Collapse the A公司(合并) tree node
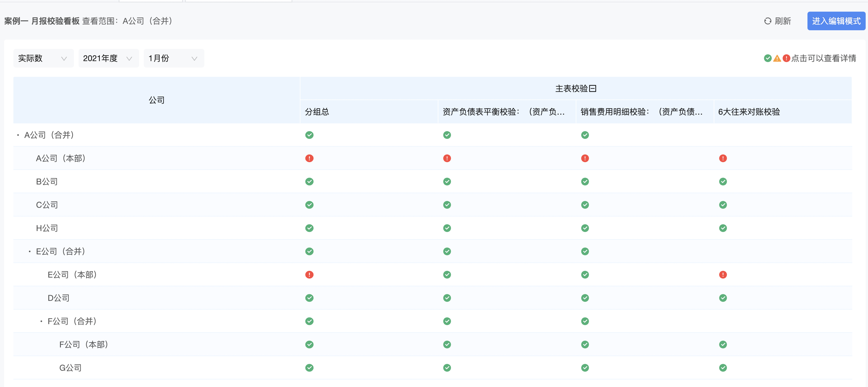868x387 pixels. point(18,135)
